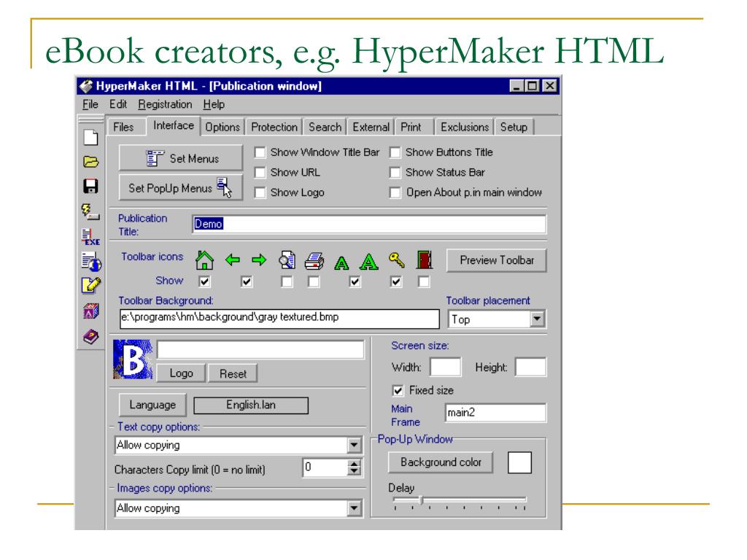Open the Registration menu
Screen dimensions: 747x560
pos(166,104)
